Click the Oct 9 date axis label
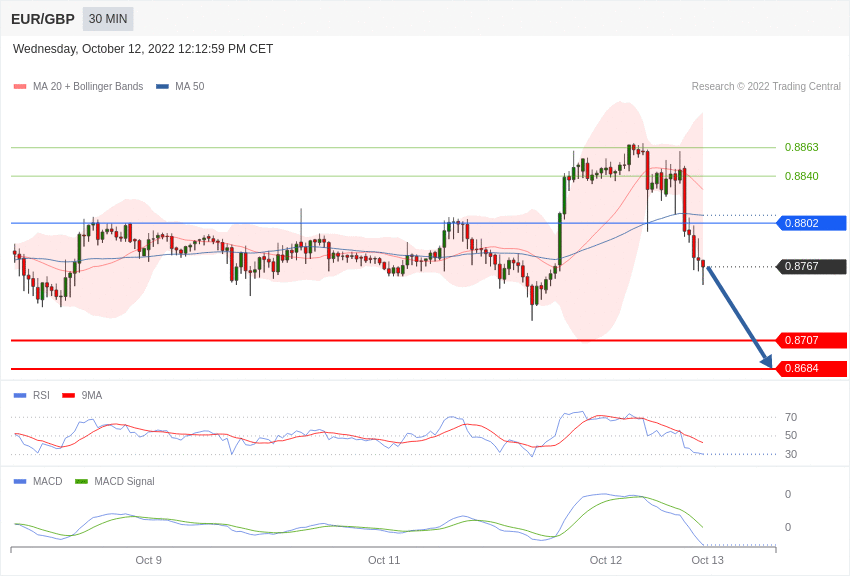 click(x=149, y=560)
